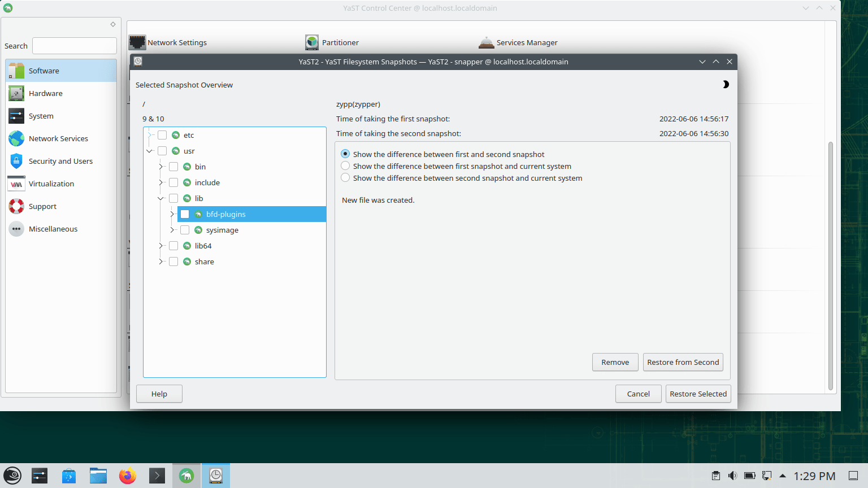Expand the share tree node
868x488 pixels.
click(x=160, y=262)
